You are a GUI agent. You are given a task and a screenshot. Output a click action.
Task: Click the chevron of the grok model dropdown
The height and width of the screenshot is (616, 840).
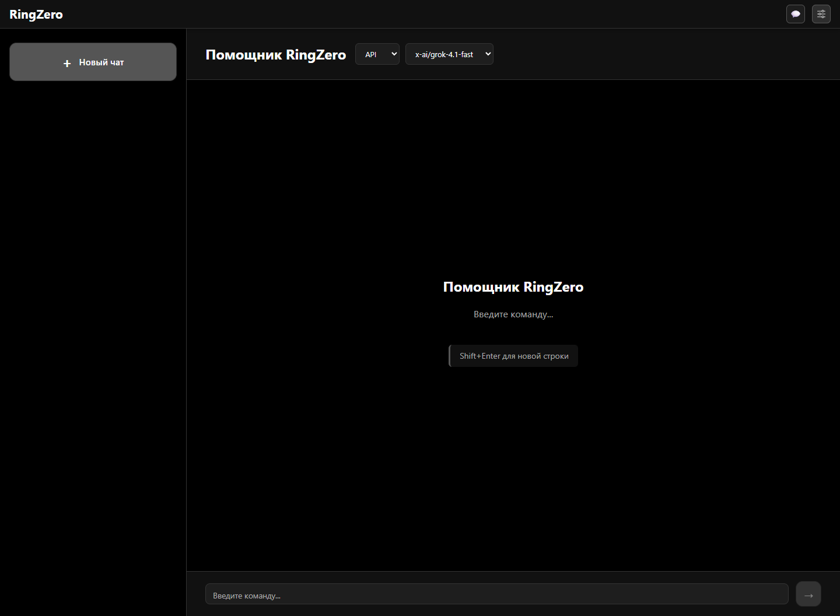coord(488,54)
